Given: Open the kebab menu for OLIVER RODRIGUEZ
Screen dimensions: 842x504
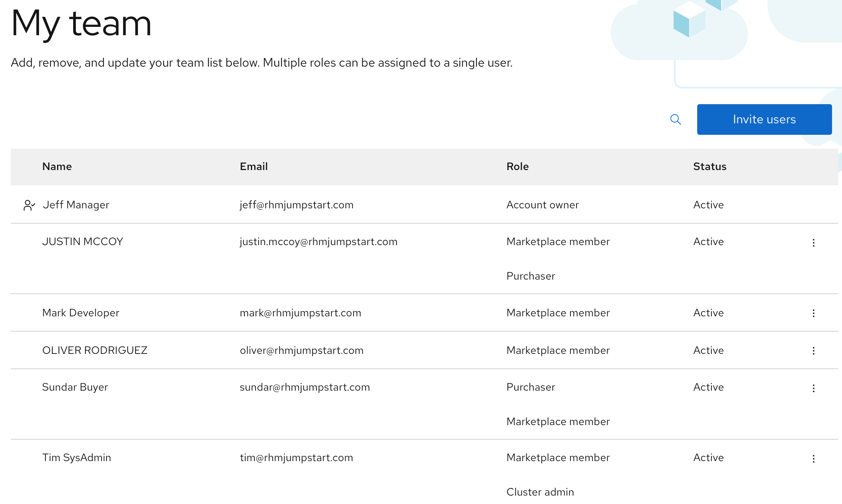Looking at the screenshot, I should click(814, 351).
